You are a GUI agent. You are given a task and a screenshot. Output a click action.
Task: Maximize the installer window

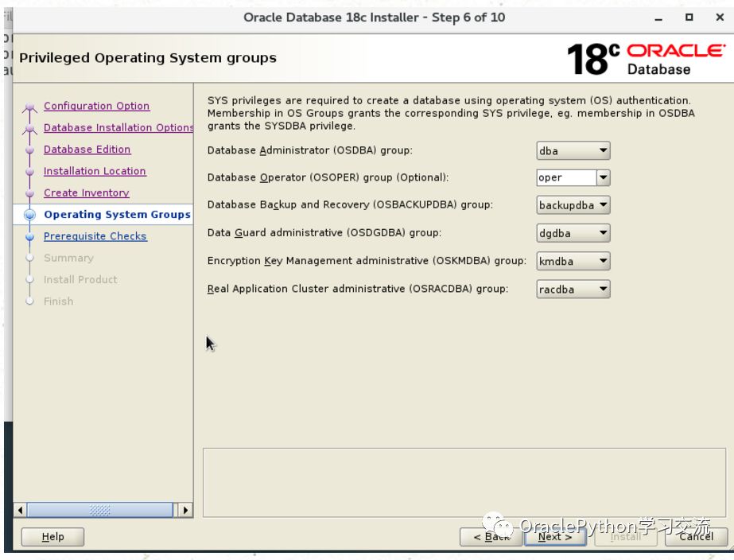pyautogui.click(x=689, y=17)
